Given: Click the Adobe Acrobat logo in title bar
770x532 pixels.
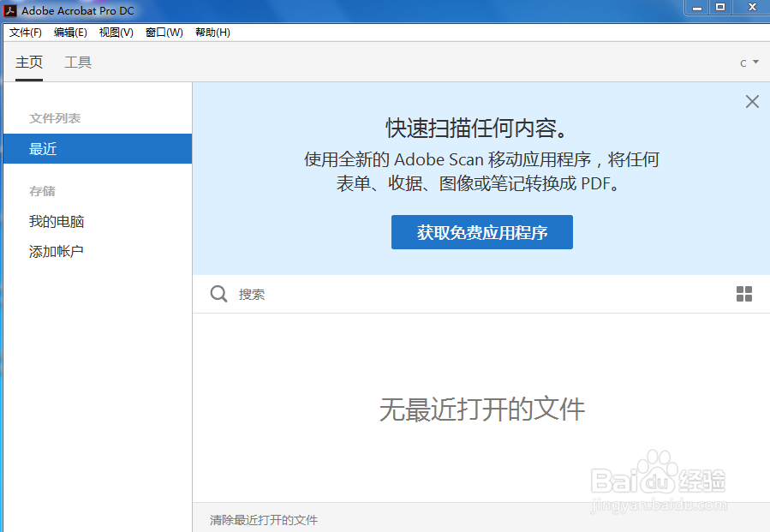Looking at the screenshot, I should coord(10,10).
